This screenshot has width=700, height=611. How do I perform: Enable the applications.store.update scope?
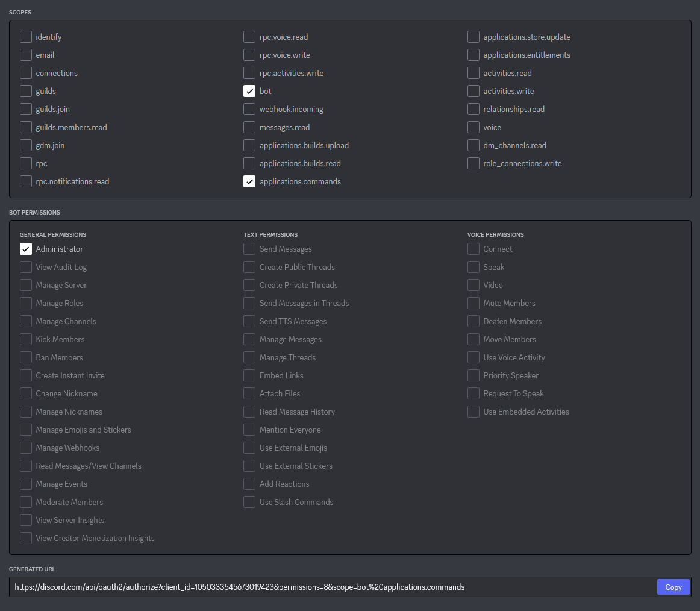click(x=473, y=37)
